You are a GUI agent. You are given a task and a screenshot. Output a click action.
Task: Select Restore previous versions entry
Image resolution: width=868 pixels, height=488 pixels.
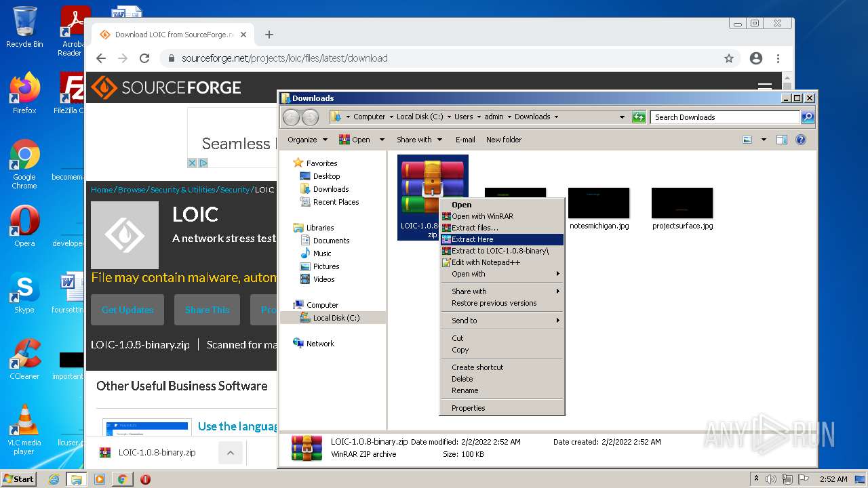coord(502,303)
